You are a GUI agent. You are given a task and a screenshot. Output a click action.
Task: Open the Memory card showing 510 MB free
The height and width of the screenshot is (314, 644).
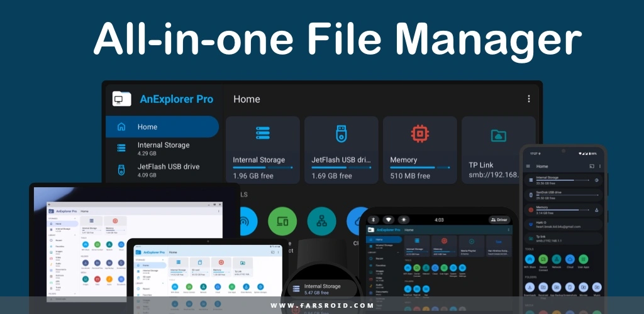419,150
